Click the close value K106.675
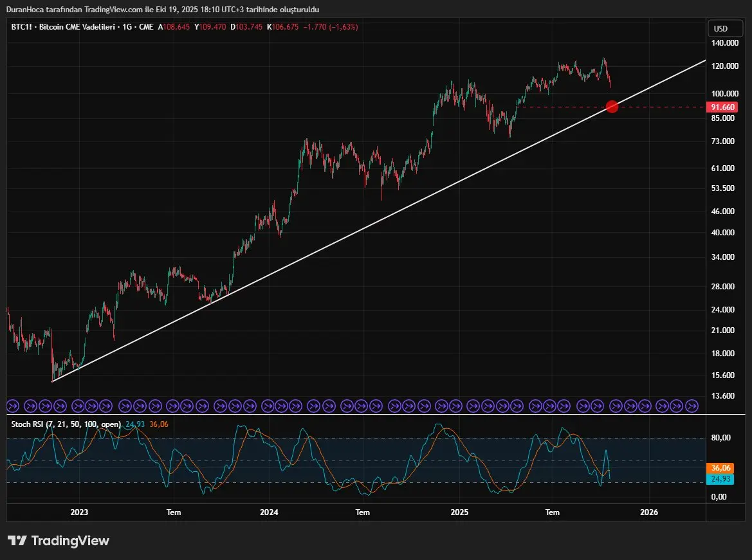This screenshot has height=560, width=752. (283, 27)
